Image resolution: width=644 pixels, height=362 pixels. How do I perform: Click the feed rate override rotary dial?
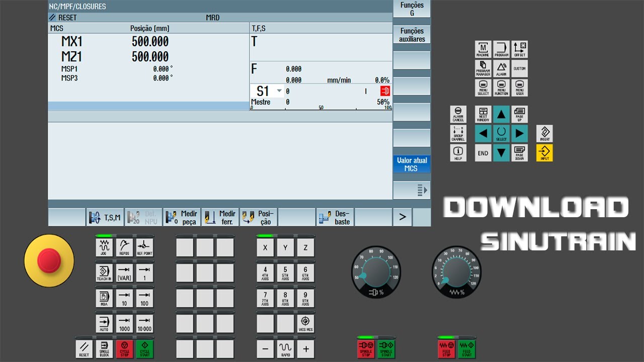click(x=456, y=273)
